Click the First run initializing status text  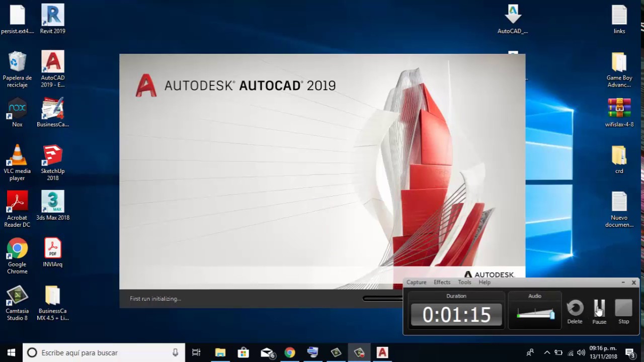tap(155, 299)
